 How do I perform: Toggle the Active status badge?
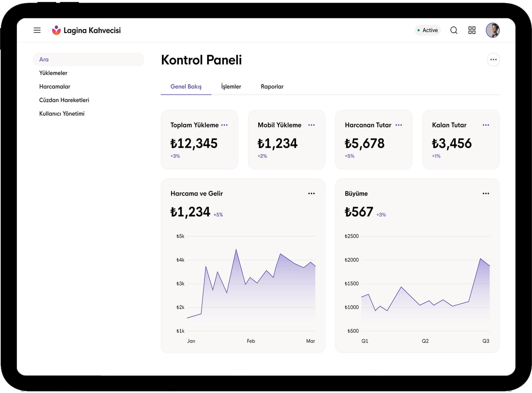tap(427, 30)
